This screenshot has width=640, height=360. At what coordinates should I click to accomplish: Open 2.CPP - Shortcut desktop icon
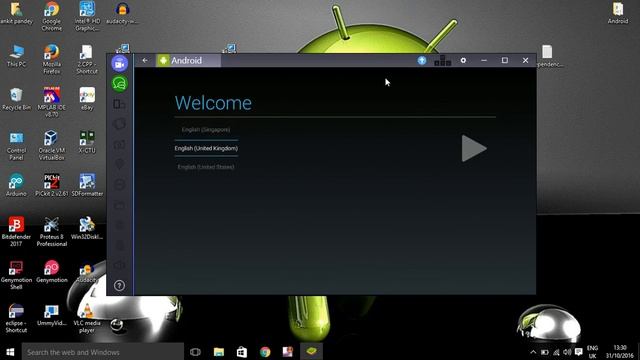point(87,59)
